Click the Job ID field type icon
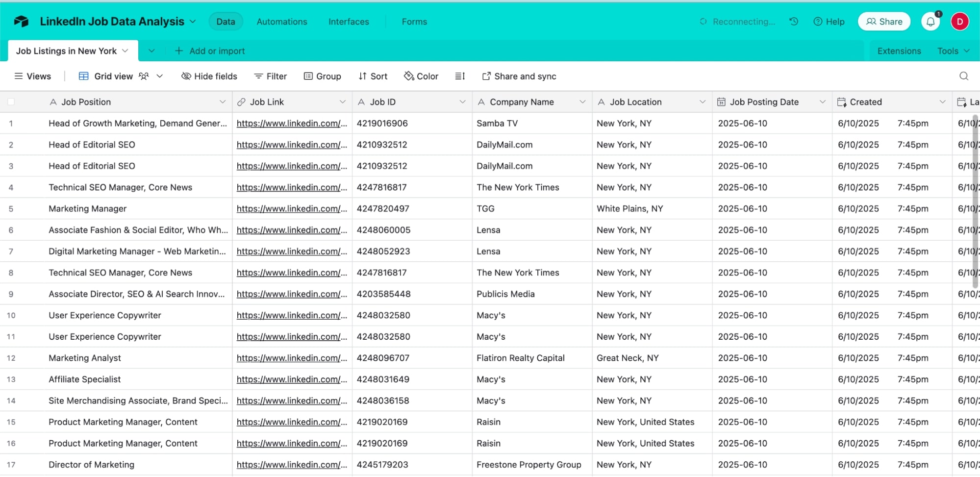This screenshot has height=477, width=980. click(361, 102)
